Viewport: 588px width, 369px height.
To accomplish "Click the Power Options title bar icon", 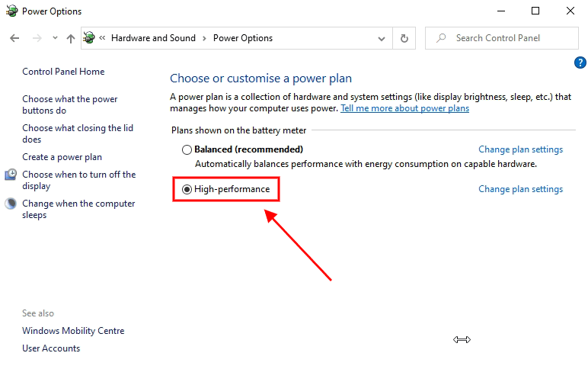I will tap(10, 11).
